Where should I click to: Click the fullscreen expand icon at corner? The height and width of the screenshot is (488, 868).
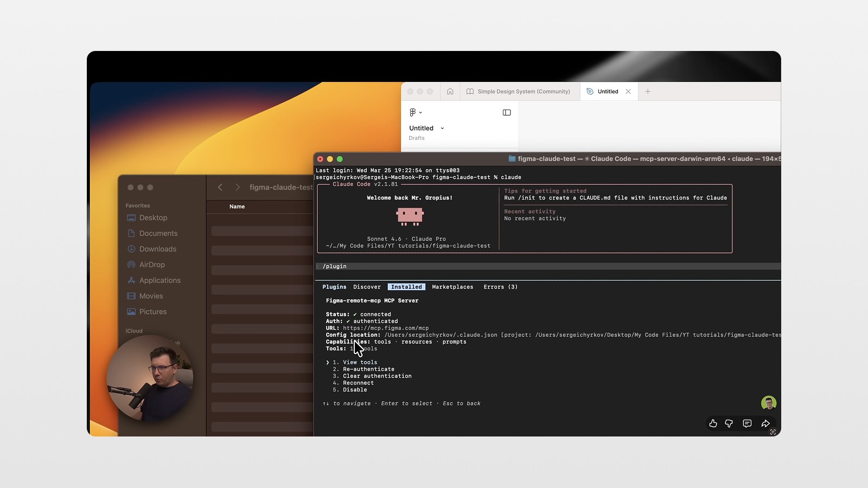click(x=773, y=432)
